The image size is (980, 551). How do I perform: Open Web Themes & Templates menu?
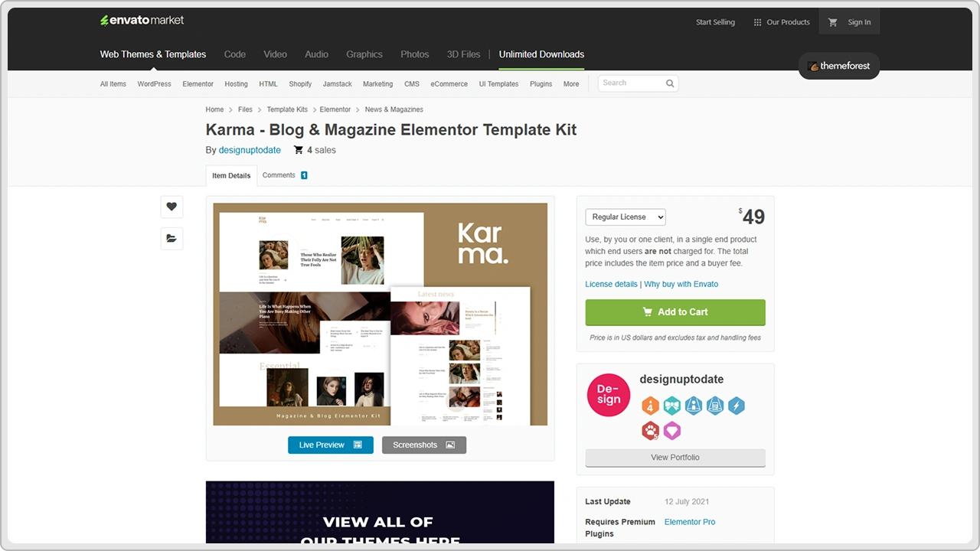pyautogui.click(x=153, y=54)
